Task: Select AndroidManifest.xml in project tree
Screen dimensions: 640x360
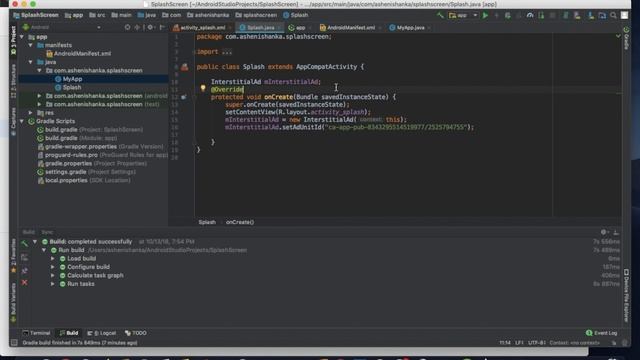Action: 78,53
